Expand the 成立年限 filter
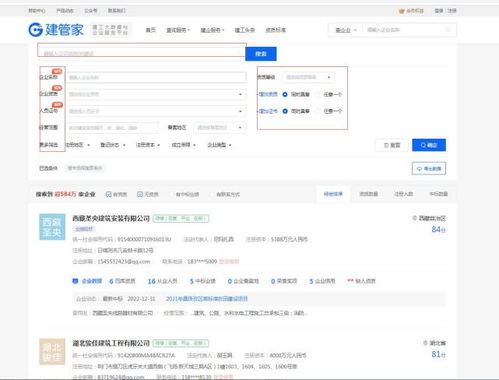The height and width of the screenshot is (380, 499). (184, 145)
